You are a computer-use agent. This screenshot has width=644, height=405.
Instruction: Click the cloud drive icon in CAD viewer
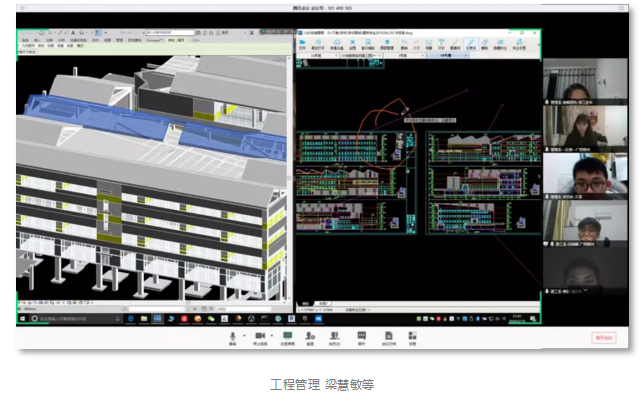tap(337, 42)
